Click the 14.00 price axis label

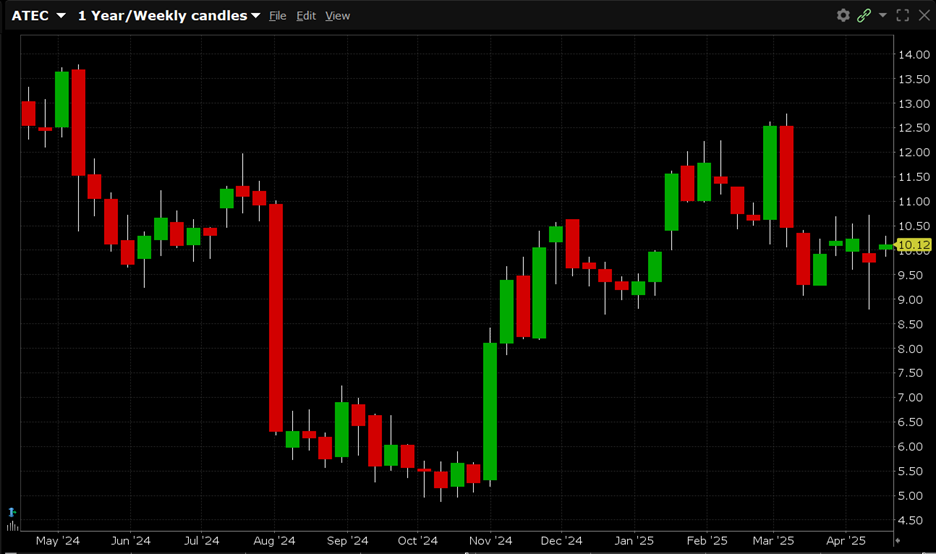(x=914, y=54)
